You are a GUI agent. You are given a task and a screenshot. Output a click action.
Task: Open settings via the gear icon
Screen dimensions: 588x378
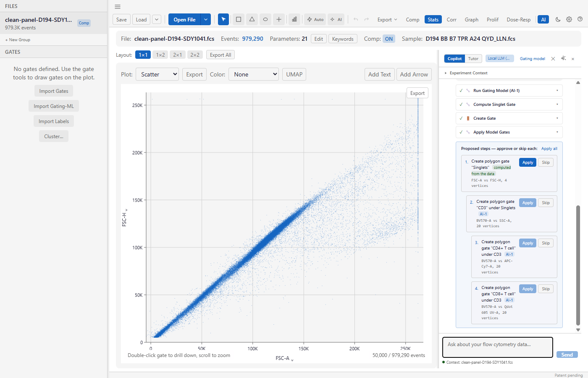[569, 19]
